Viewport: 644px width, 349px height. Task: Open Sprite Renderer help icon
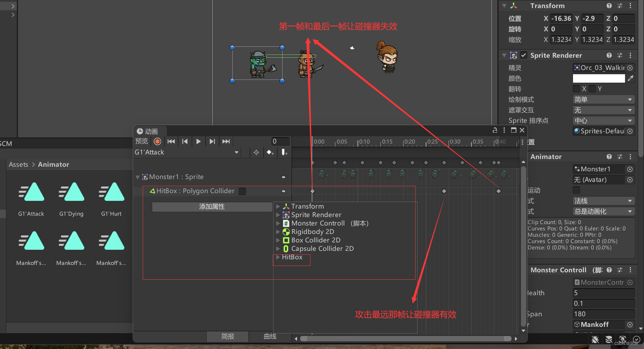click(609, 55)
